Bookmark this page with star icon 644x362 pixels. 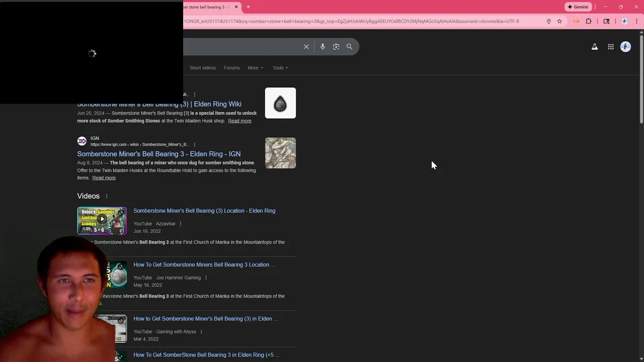(559, 21)
